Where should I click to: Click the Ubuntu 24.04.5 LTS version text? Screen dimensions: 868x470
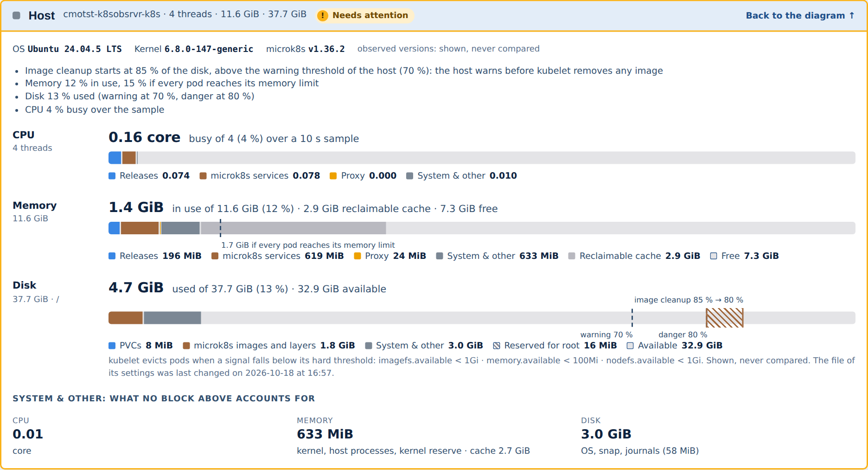pyautogui.click(x=75, y=49)
